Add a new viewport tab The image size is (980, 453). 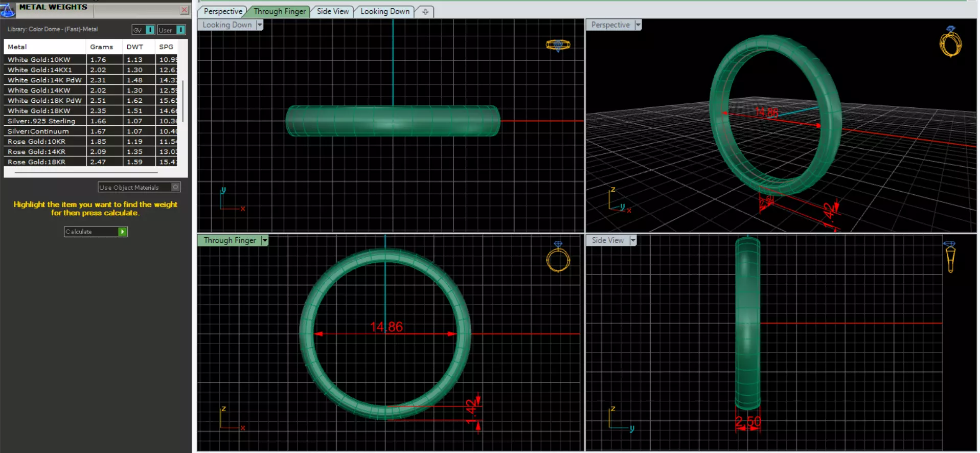coord(425,11)
